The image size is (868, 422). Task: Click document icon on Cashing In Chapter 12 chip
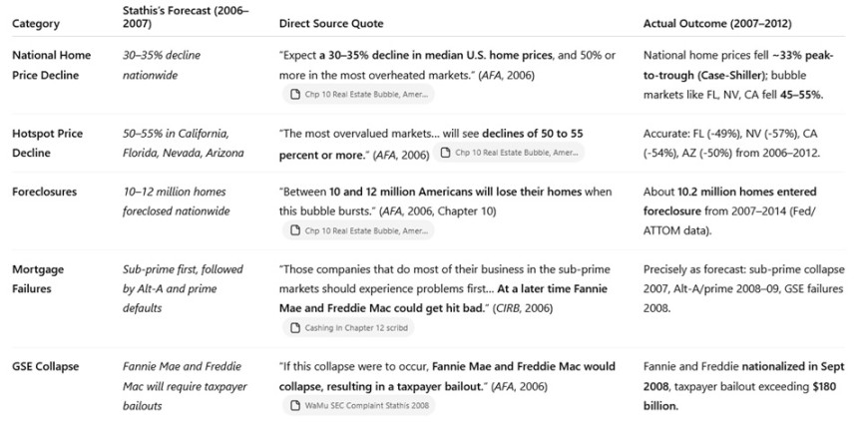click(x=295, y=327)
